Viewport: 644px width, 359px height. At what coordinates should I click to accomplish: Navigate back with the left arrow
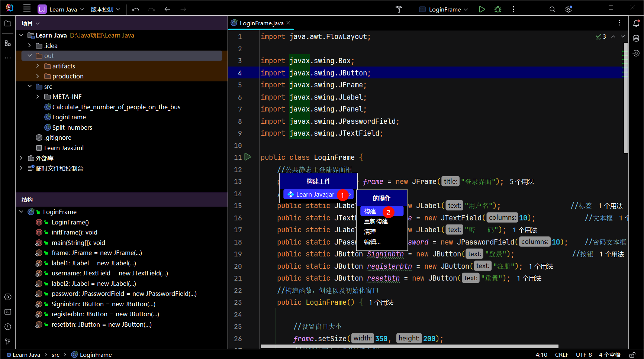(167, 9)
